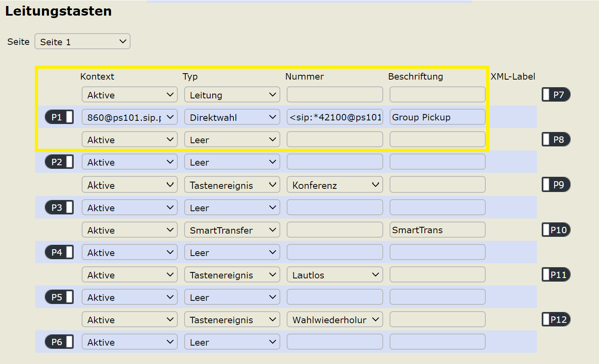Click the P1 key icon
Viewport: 599px width, 364px height.
pos(59,117)
